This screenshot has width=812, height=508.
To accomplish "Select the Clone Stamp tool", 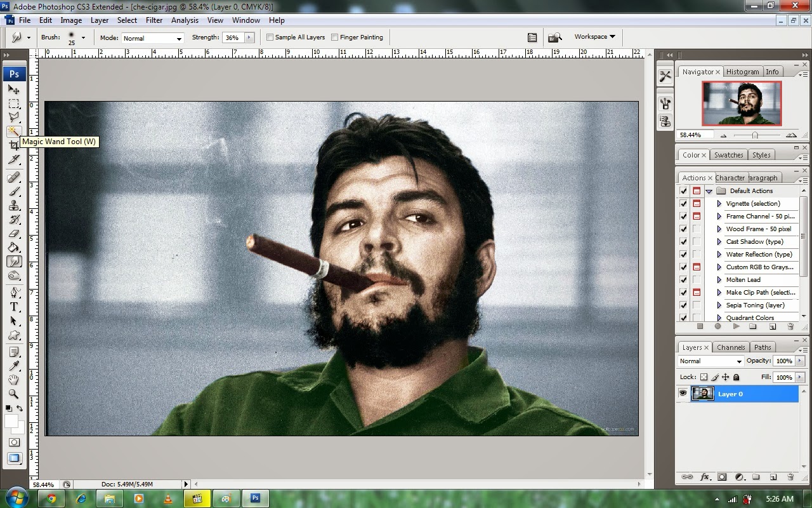I will click(x=14, y=205).
